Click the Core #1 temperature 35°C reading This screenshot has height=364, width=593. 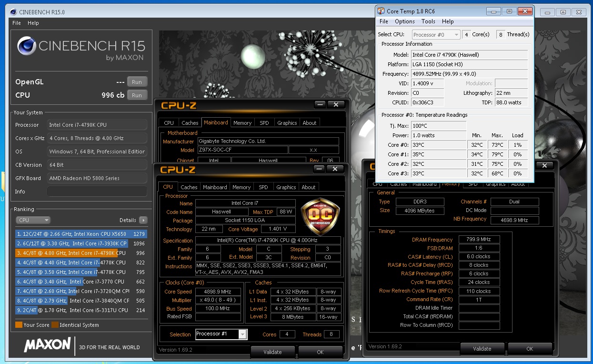coord(439,154)
